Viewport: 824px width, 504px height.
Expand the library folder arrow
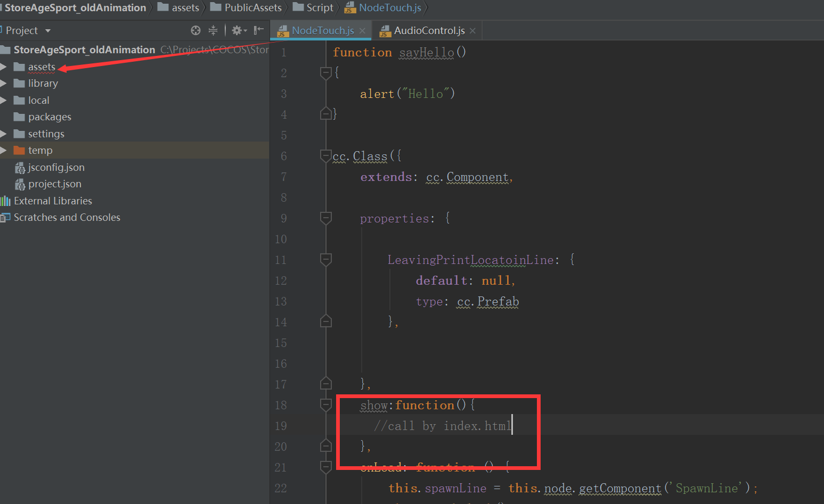pos(4,83)
